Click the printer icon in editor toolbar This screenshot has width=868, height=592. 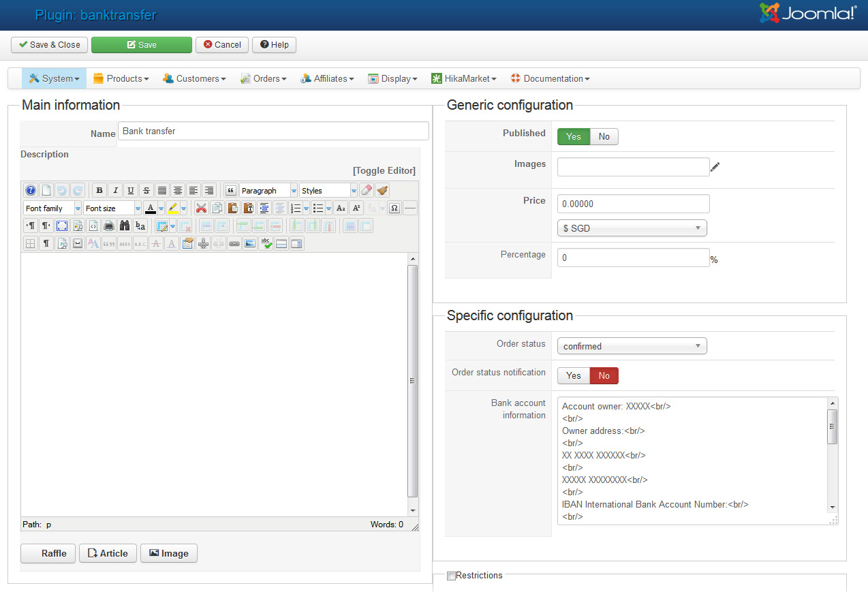coord(109,225)
